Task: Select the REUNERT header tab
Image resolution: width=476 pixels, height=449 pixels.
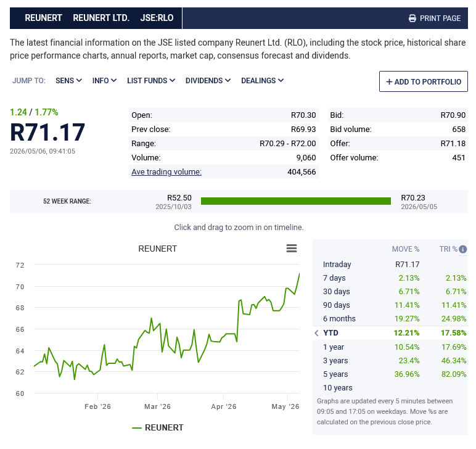Action: tap(43, 18)
